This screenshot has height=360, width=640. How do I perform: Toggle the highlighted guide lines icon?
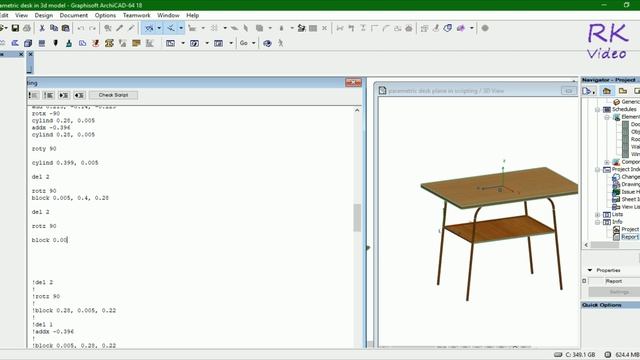pos(149,28)
